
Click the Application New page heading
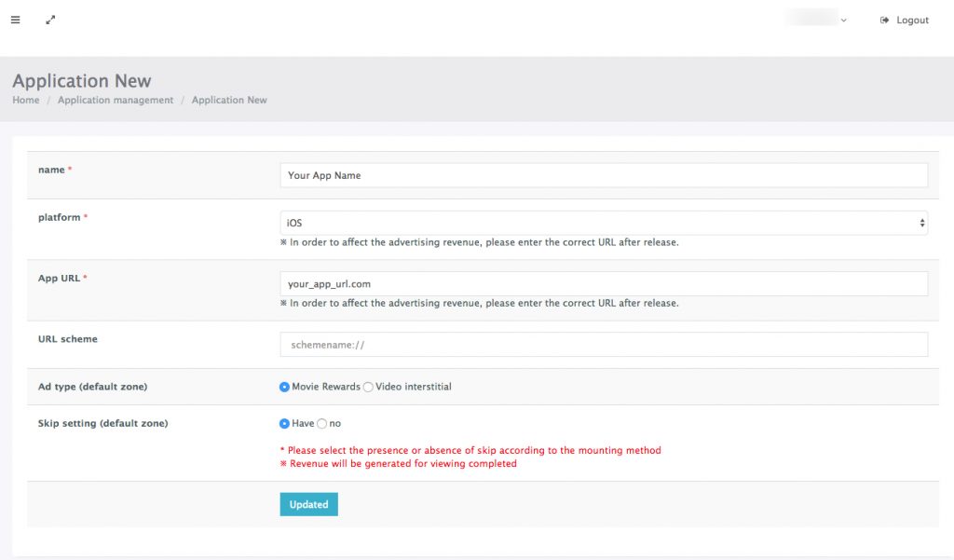pos(82,81)
